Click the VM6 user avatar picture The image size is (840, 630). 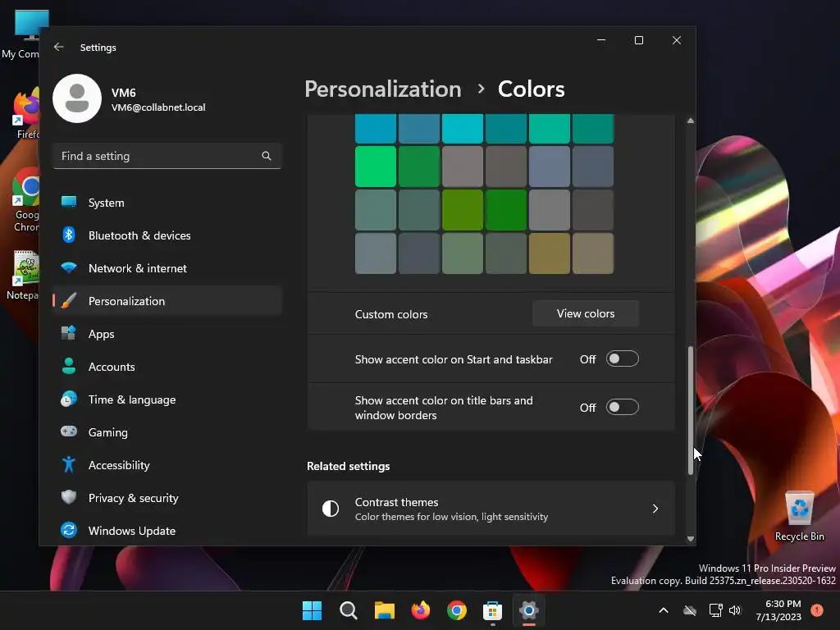(77, 98)
